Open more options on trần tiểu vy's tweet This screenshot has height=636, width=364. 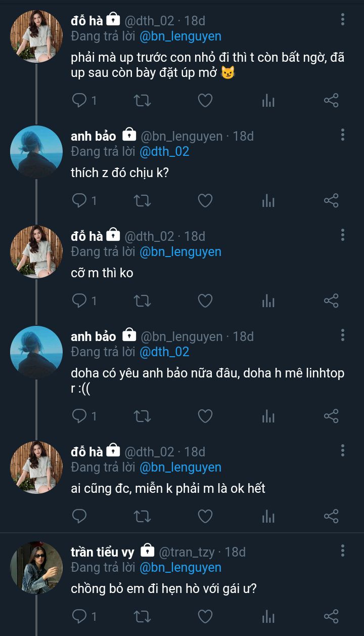coord(343,550)
